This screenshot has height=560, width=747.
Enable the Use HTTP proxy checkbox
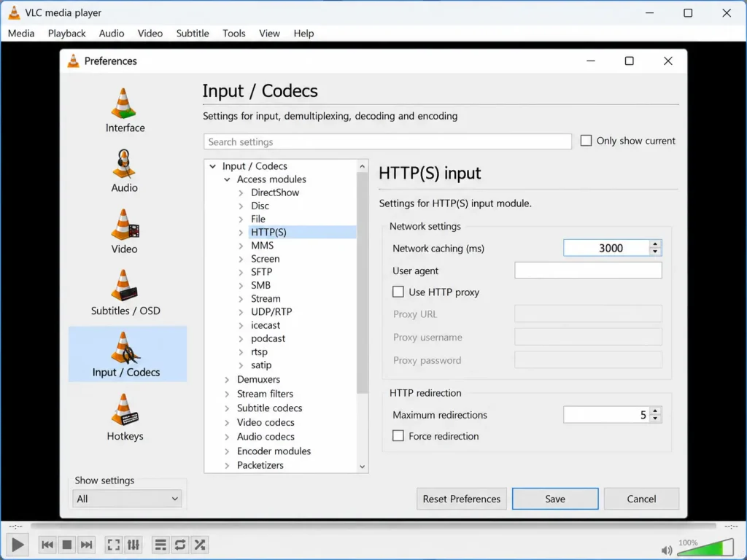[398, 292]
